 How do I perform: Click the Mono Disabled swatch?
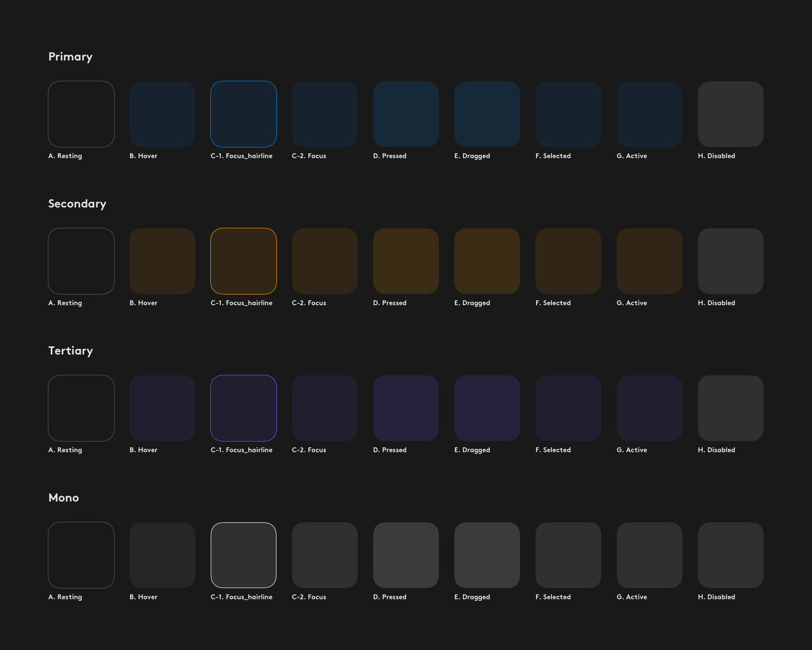coord(731,555)
